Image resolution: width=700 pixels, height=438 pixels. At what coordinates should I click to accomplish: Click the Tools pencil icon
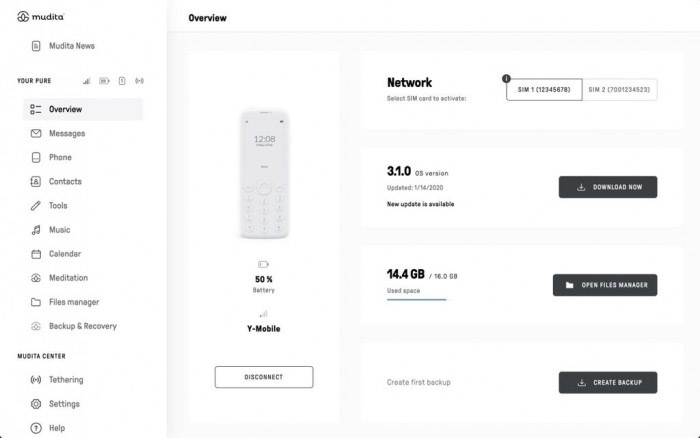tap(36, 206)
